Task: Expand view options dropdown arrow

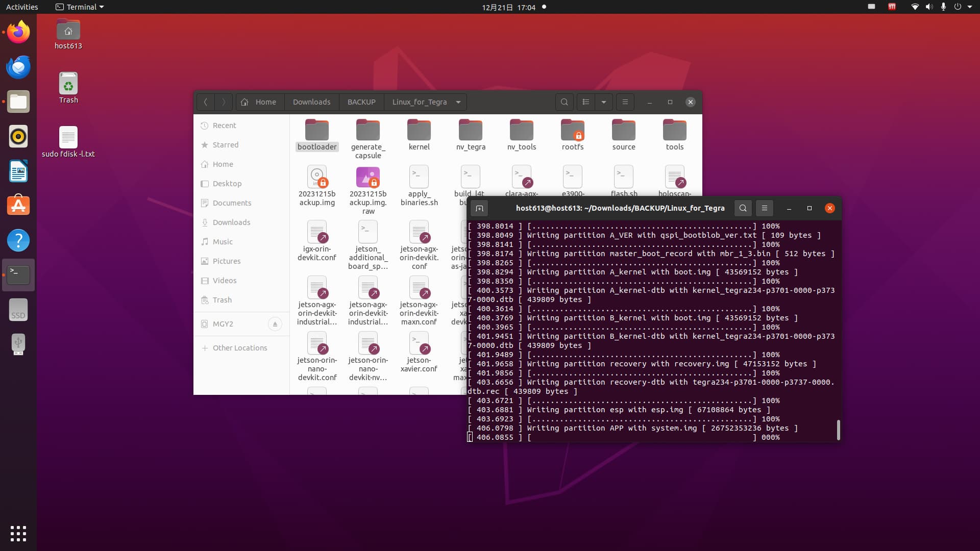Action: 604,102
